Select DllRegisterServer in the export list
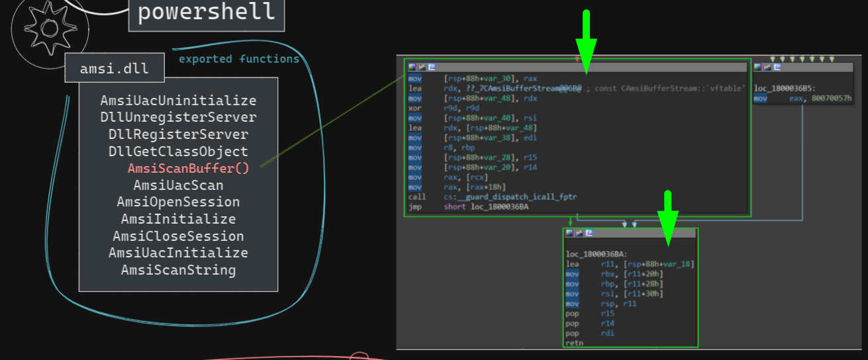The image size is (868, 360). [x=178, y=134]
